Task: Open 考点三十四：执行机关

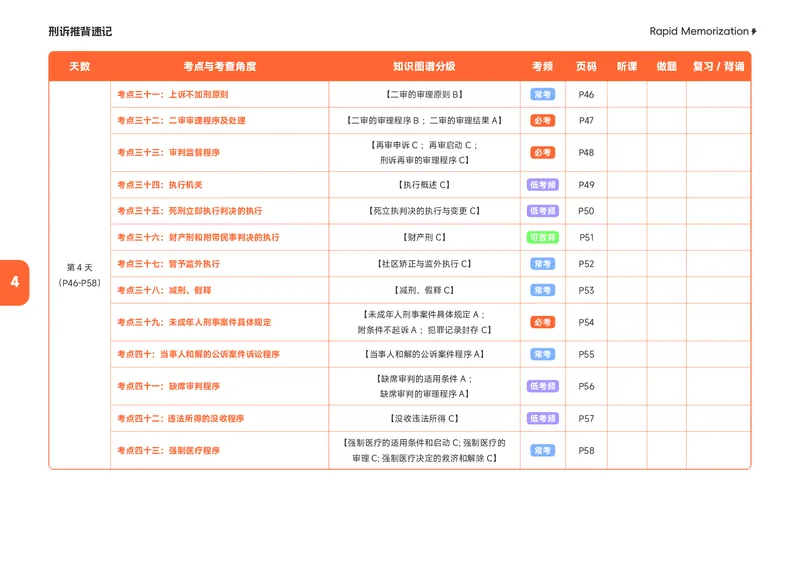Action: 160,185
